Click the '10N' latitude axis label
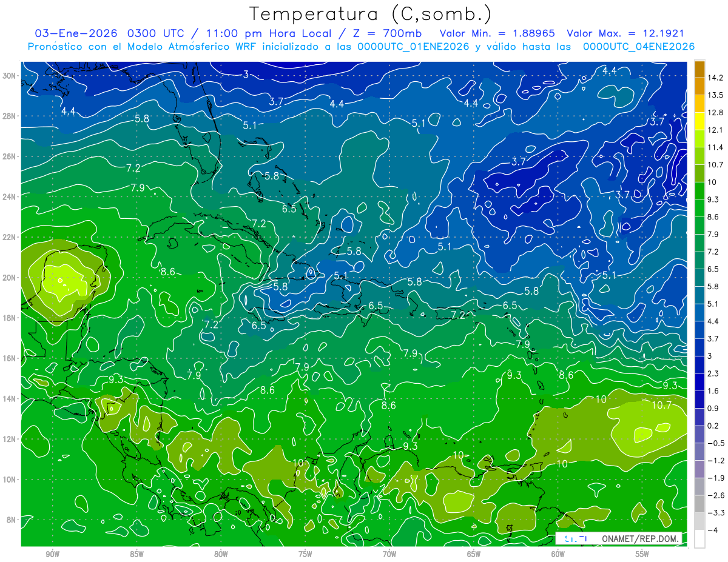The image size is (728, 562). click(9, 479)
